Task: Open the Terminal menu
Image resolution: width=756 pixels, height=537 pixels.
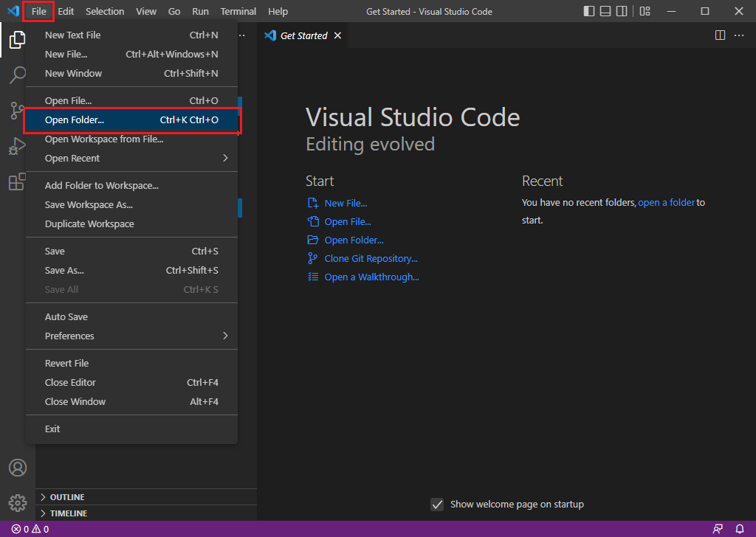Action: (238, 11)
